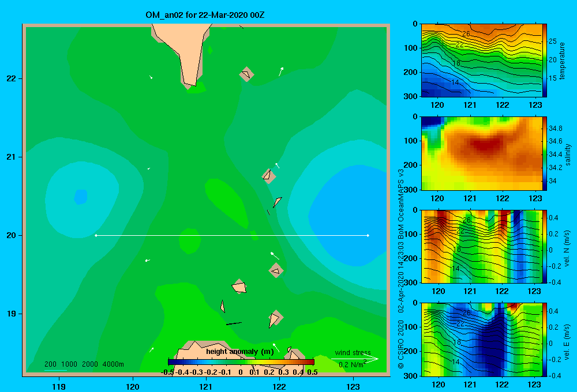The image size is (577, 392).
Task: Click the 25 tick on the temperature colorbar
Action: [x=553, y=41]
